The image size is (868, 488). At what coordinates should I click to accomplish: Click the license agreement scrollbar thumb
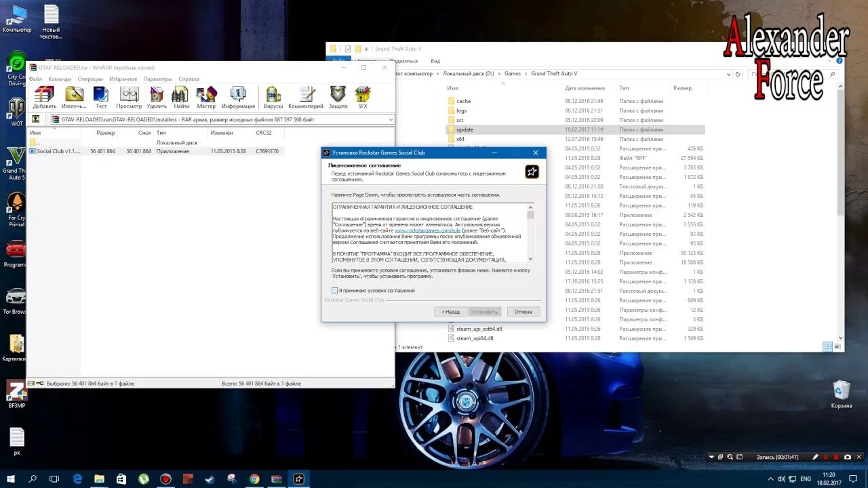pos(530,214)
